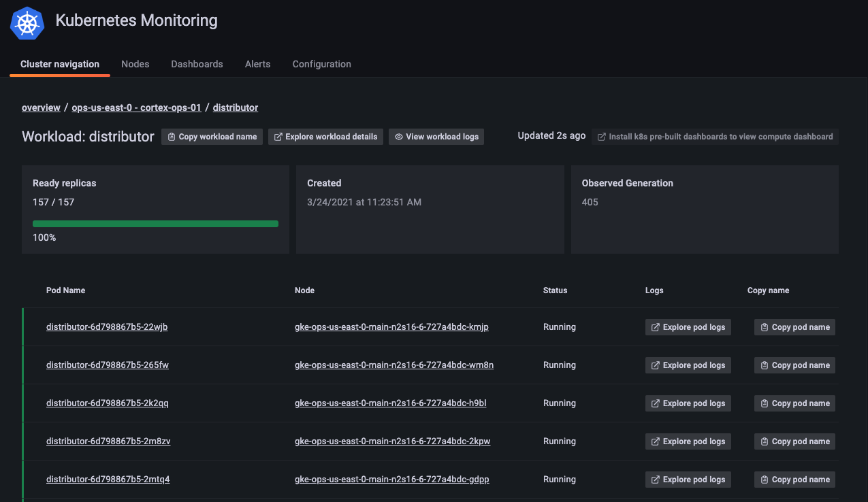Image resolution: width=868 pixels, height=502 pixels.
Task: Copy pod name for distributor-6d798867b5-22wjb
Action: coord(794,327)
